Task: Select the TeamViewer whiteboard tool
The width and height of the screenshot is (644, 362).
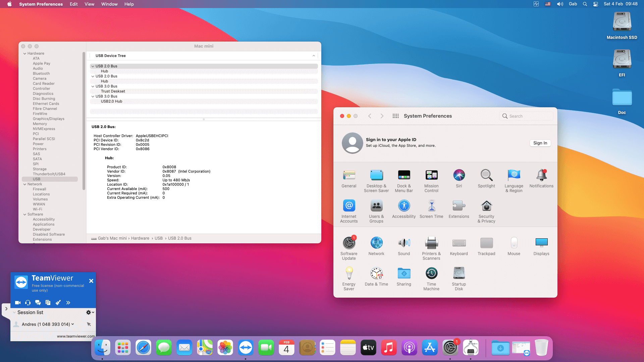Action: (x=58, y=302)
